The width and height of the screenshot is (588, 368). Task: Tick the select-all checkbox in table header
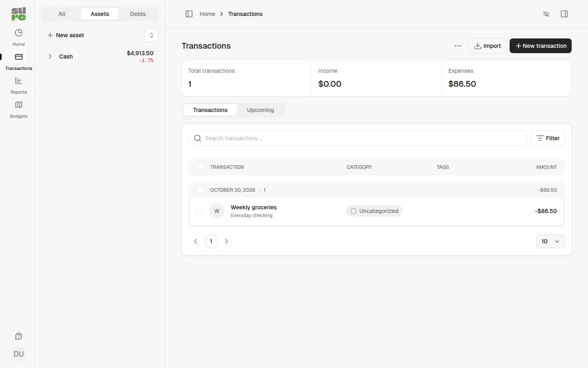click(x=200, y=167)
